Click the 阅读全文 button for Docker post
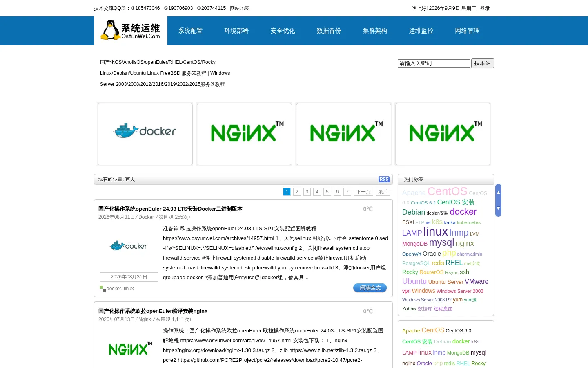 (x=370, y=288)
